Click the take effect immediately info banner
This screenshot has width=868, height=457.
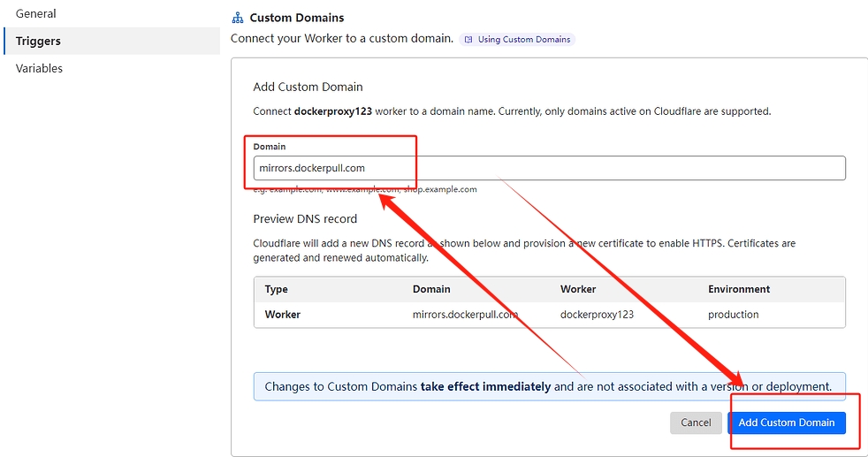(548, 386)
